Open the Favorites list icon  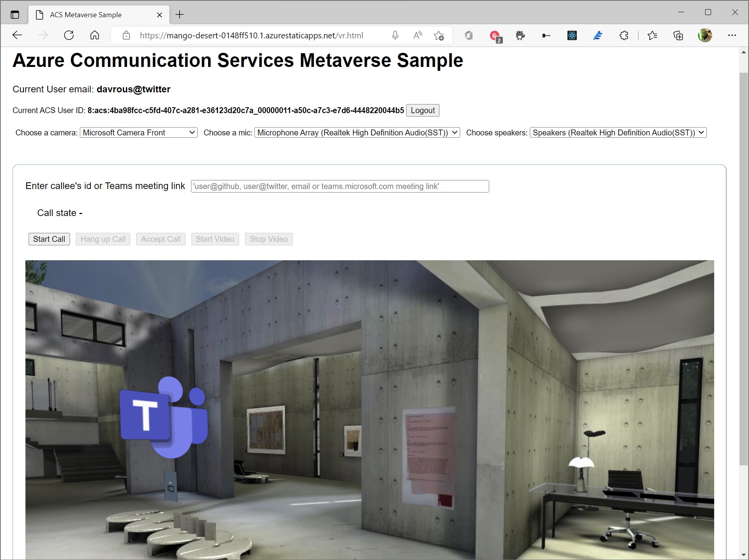(652, 36)
